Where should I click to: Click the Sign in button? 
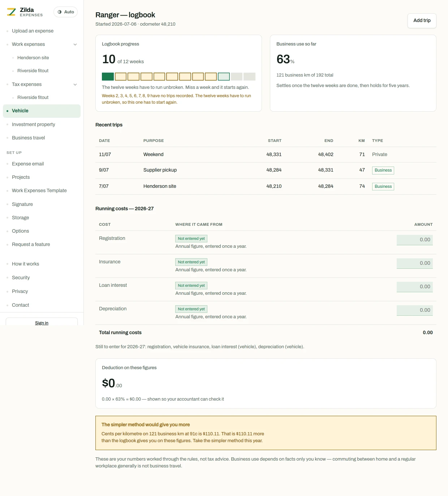pyautogui.click(x=42, y=322)
